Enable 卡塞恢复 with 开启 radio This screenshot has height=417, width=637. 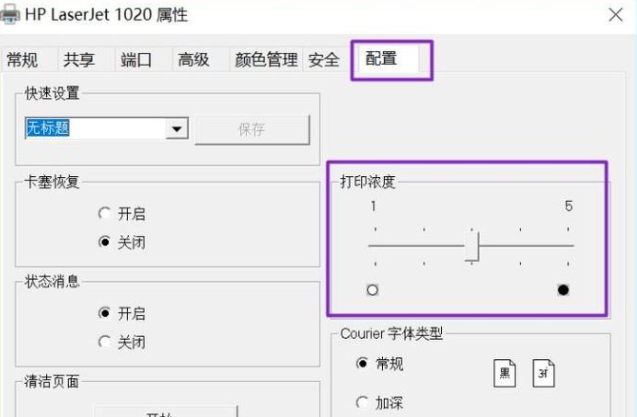pos(122,213)
